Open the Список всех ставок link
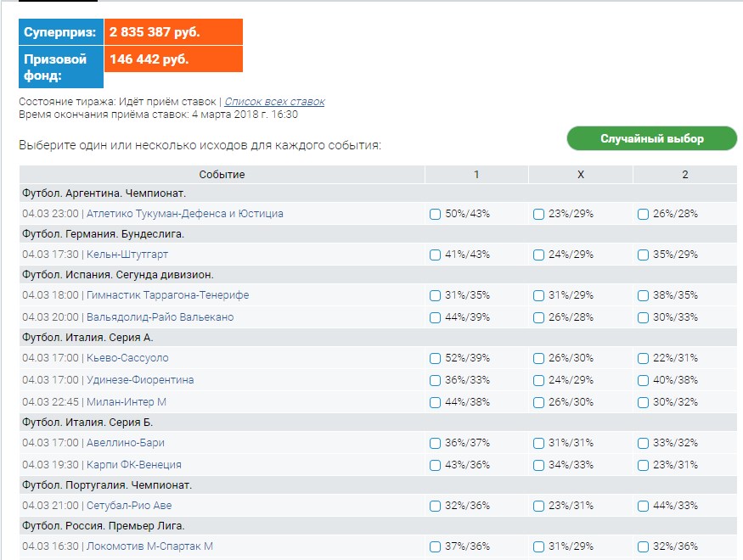Screen dimensions: 743x560 pyautogui.click(x=274, y=102)
